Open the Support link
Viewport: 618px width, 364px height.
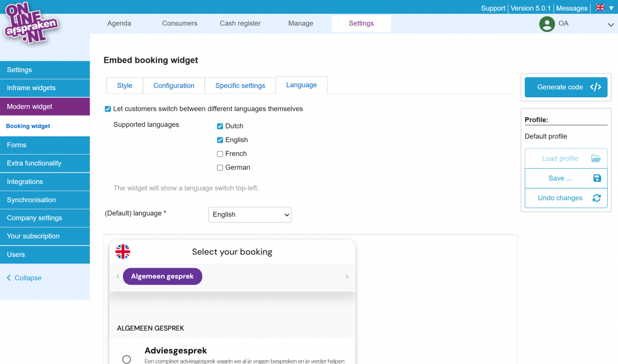click(493, 8)
